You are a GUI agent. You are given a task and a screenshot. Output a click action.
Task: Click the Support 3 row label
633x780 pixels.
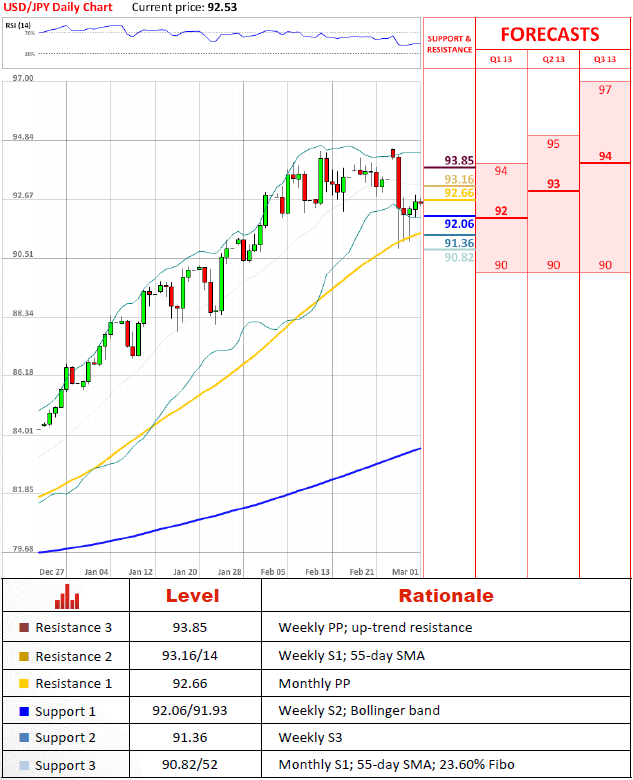click(65, 766)
